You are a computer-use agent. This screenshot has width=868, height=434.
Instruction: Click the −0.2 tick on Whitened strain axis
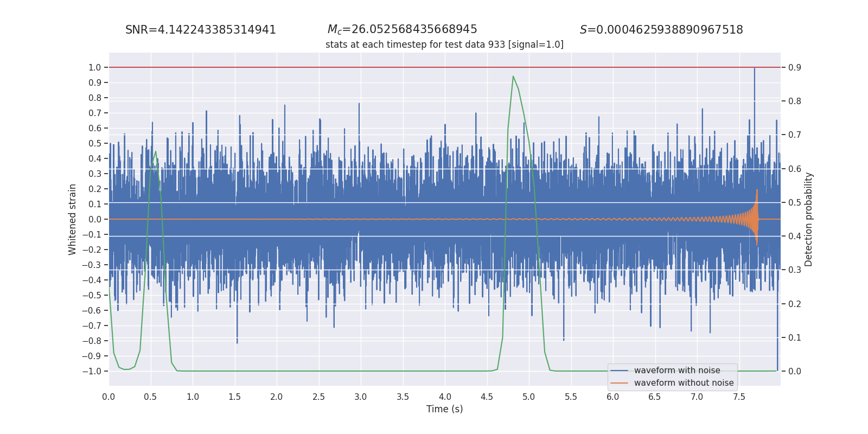[x=92, y=250]
